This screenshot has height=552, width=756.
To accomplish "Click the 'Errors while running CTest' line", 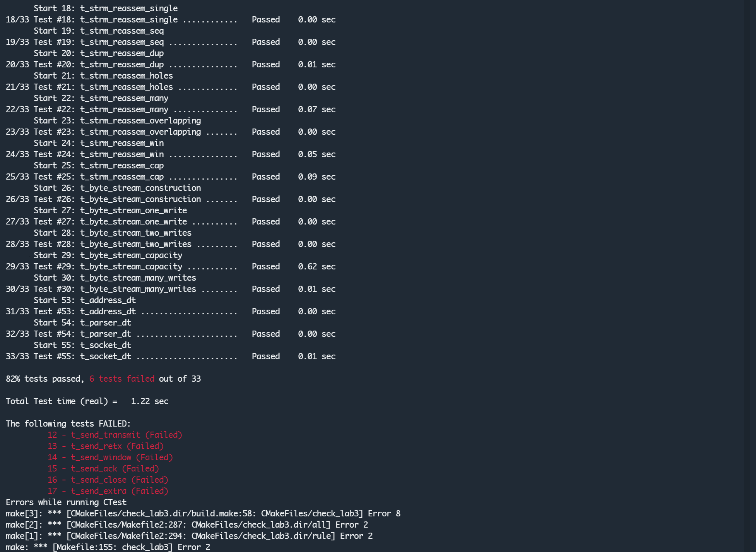I will click(x=66, y=502).
